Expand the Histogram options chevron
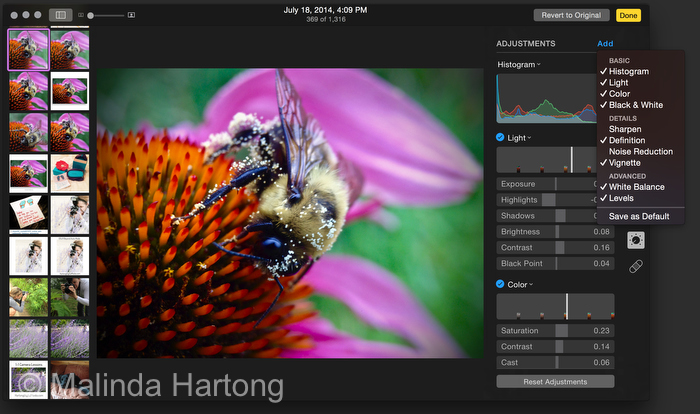 [539, 65]
